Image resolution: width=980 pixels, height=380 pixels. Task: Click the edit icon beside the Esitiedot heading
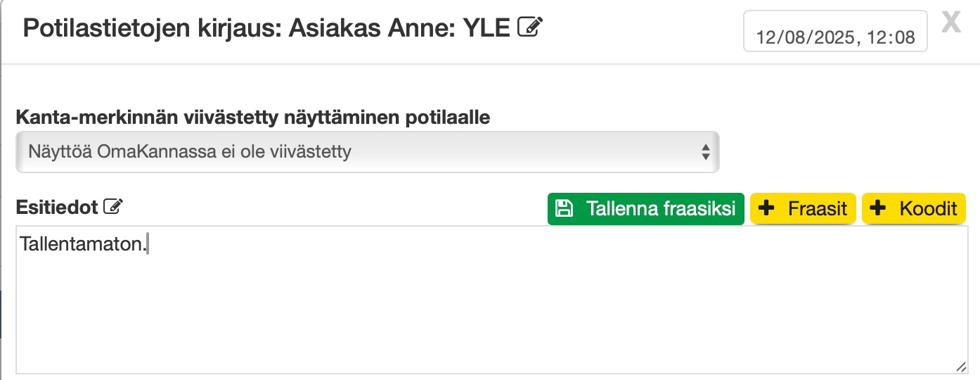(x=112, y=206)
